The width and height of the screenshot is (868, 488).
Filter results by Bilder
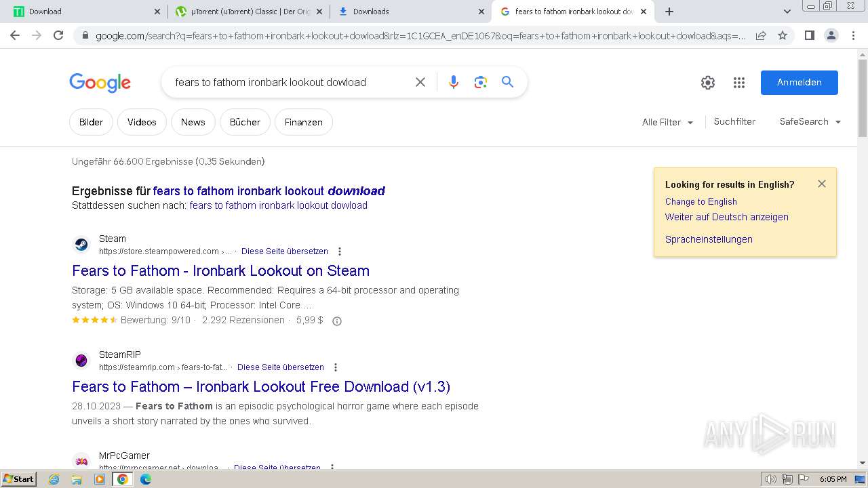(91, 122)
